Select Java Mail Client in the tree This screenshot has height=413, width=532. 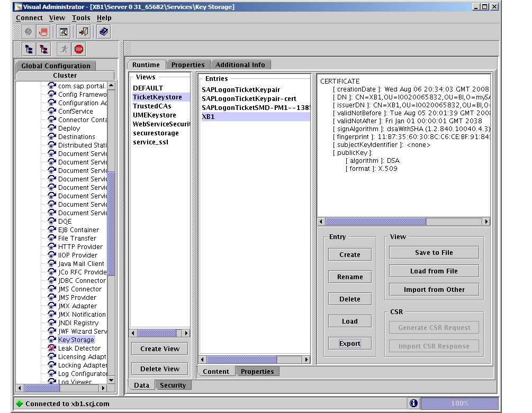click(81, 263)
